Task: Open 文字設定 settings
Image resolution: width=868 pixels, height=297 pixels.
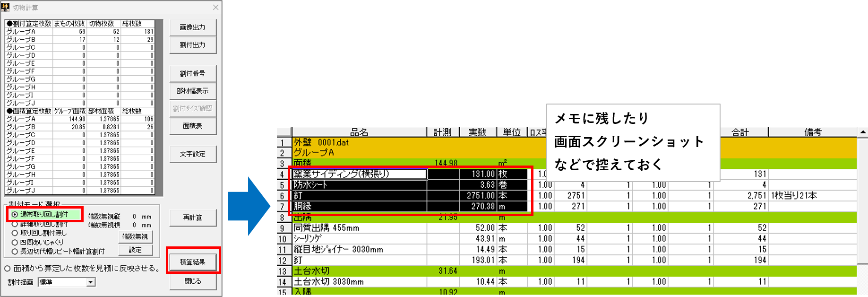Action: coord(193,154)
